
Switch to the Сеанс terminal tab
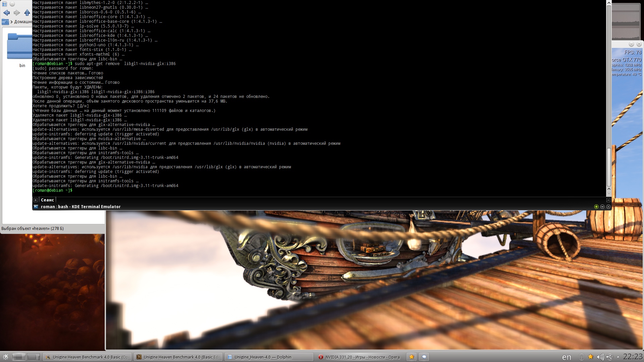pyautogui.click(x=47, y=200)
